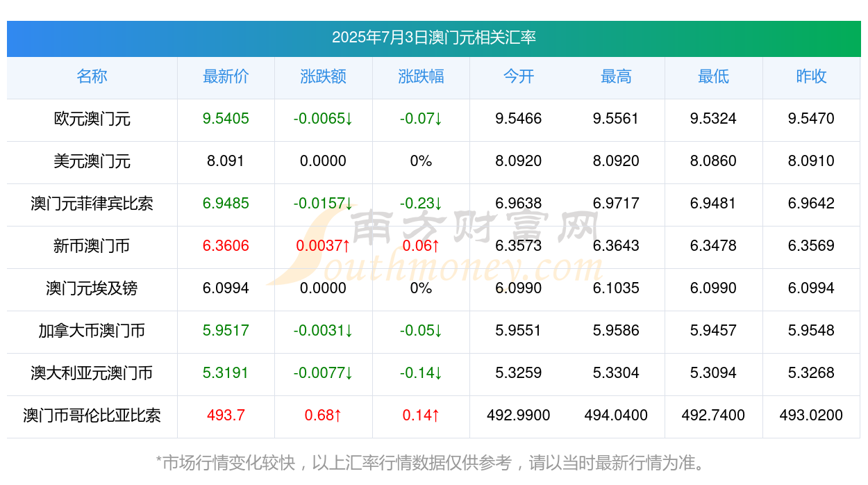Click change percent 0.14↑
Screen dimensions: 868x485
(421, 416)
